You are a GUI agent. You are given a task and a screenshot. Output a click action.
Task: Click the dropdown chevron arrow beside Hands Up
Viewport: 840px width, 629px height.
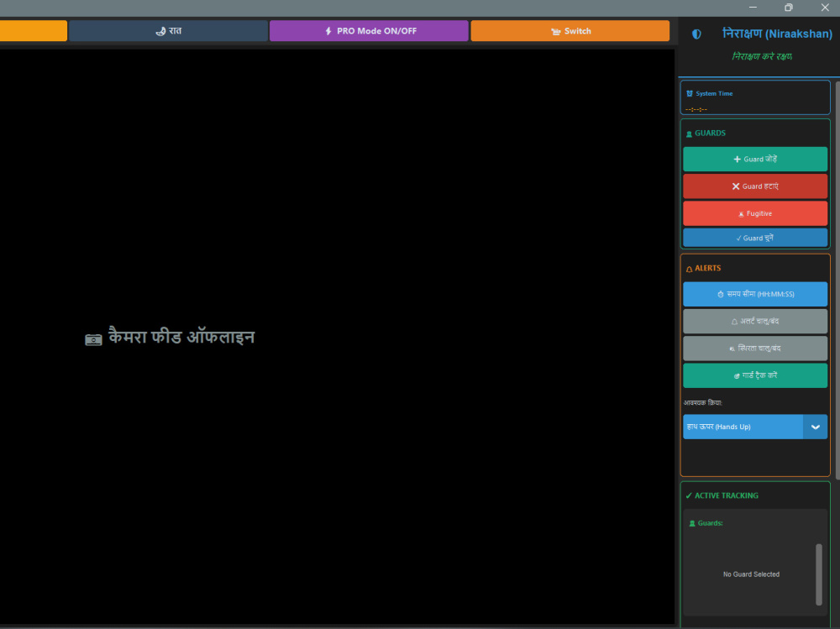816,427
